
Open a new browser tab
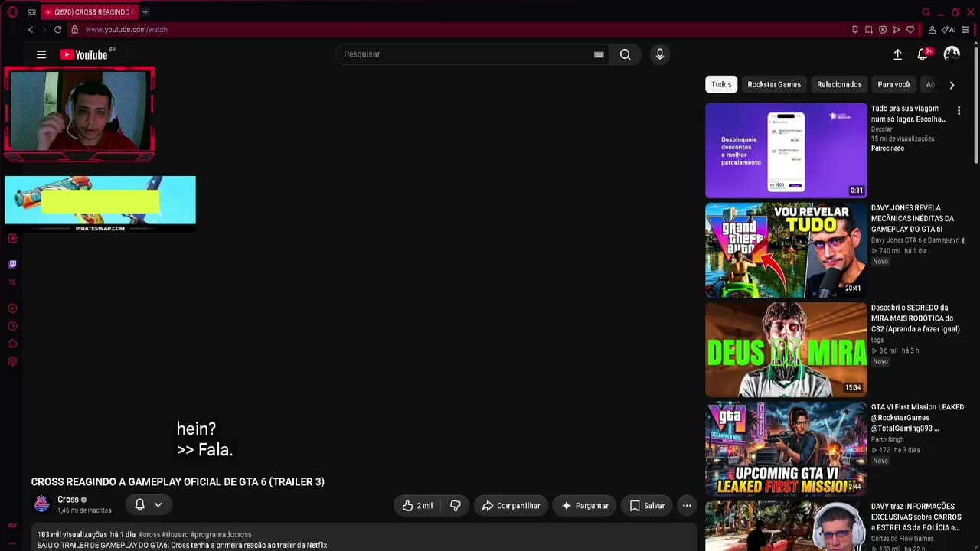(x=145, y=12)
